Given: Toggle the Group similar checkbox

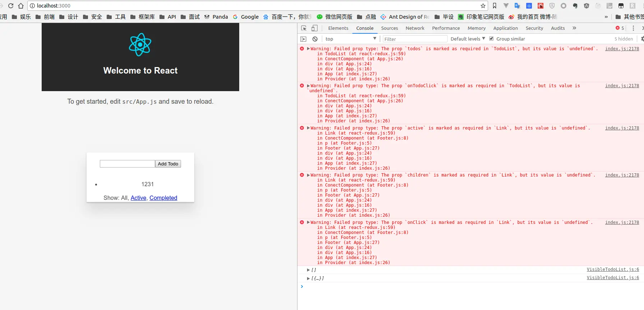Looking at the screenshot, I should click(x=491, y=39).
